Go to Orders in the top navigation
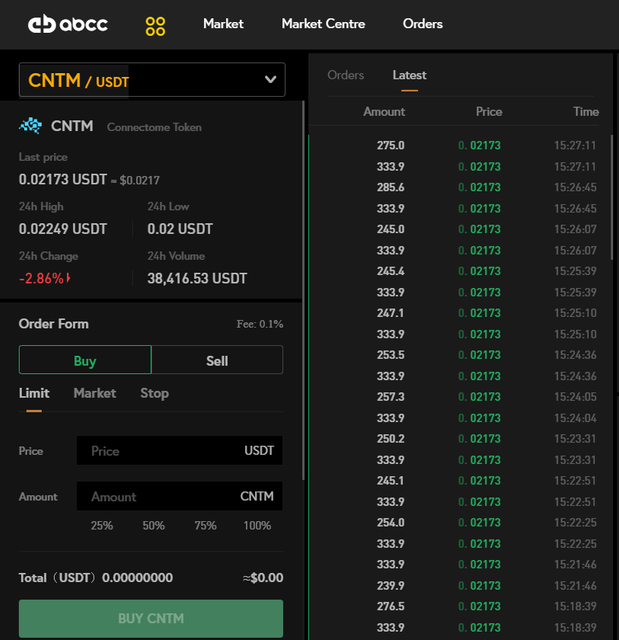Viewport: 619px width, 640px height. pyautogui.click(x=422, y=24)
